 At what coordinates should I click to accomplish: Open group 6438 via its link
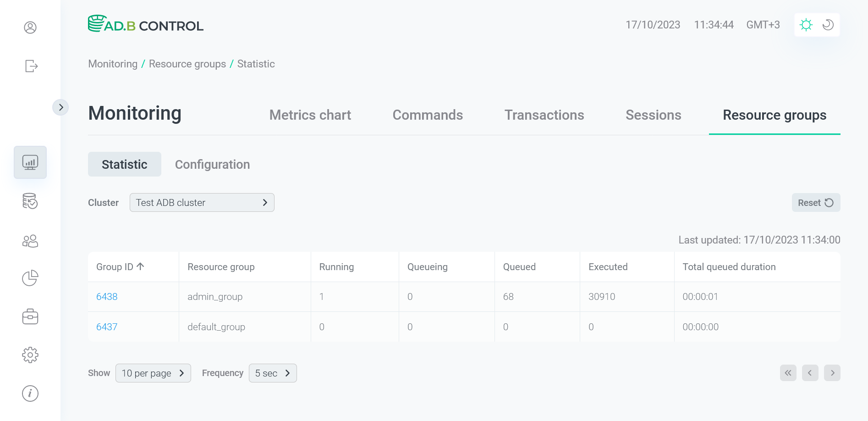pyautogui.click(x=107, y=297)
